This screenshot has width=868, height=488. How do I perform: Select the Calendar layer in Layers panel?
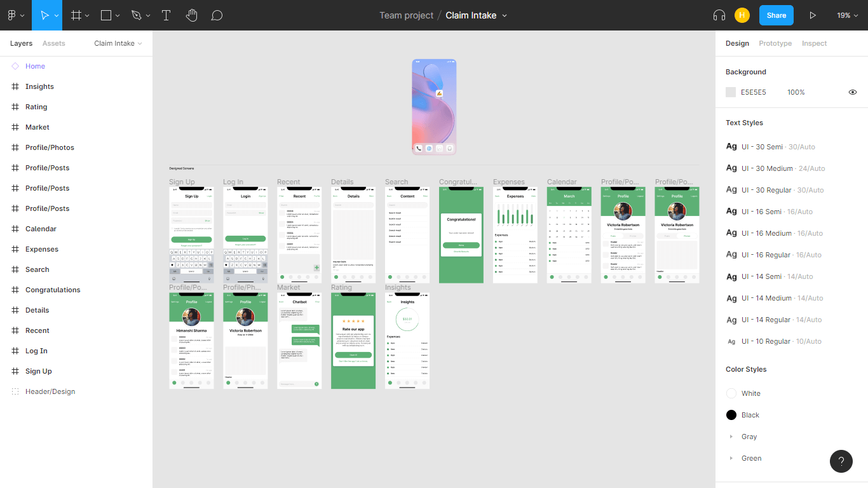coord(41,229)
